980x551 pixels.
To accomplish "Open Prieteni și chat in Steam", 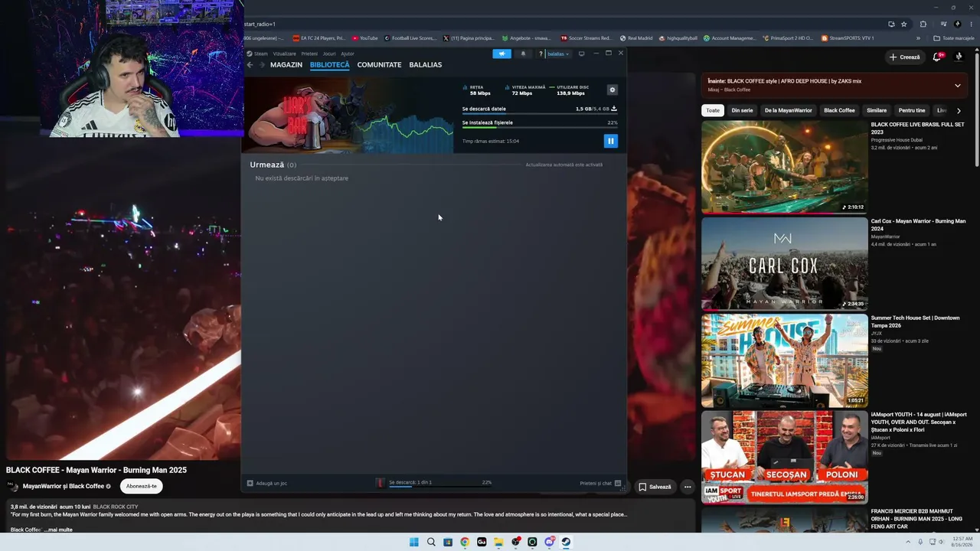I will pos(600,483).
